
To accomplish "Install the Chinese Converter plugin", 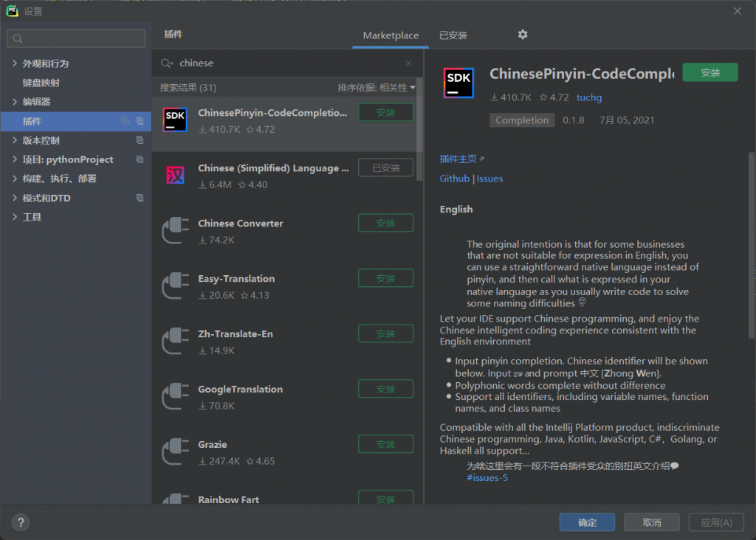I will pos(385,223).
